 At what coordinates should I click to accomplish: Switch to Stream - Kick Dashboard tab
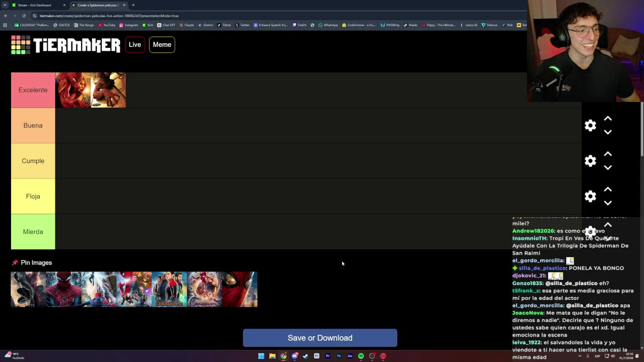point(38,5)
